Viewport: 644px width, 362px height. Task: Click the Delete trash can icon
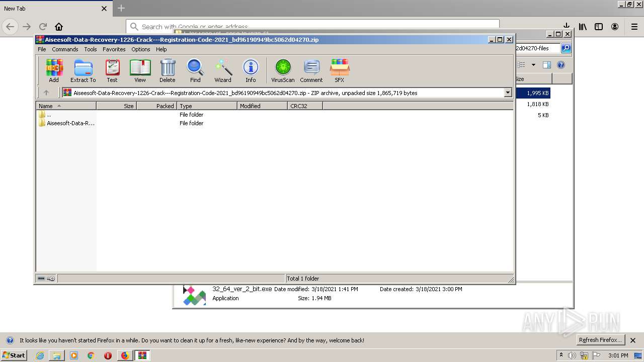[x=168, y=70]
